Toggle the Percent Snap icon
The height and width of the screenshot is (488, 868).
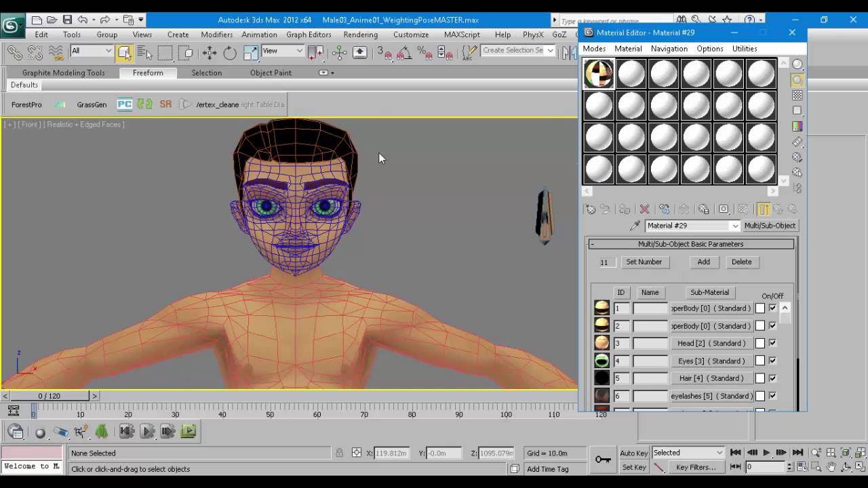pos(425,52)
